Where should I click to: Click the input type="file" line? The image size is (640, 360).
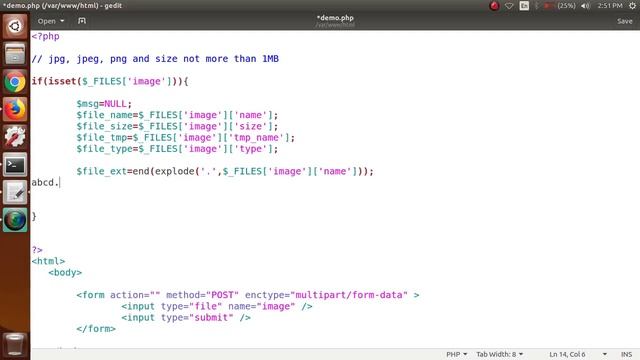217,306
